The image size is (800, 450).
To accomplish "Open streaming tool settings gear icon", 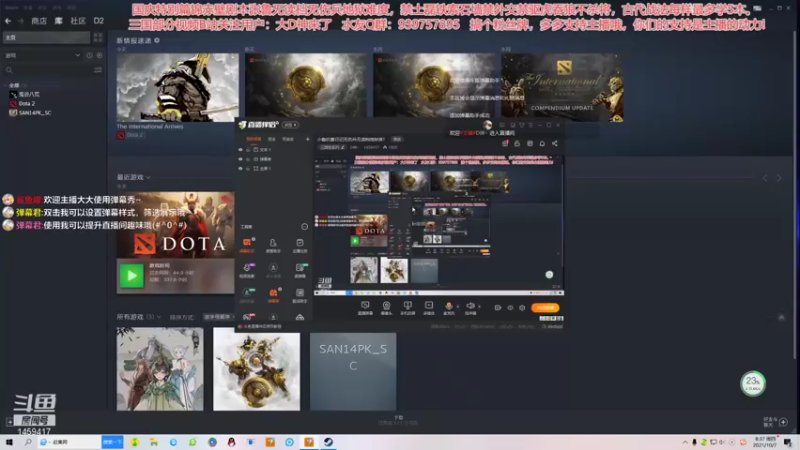I will click(522, 308).
